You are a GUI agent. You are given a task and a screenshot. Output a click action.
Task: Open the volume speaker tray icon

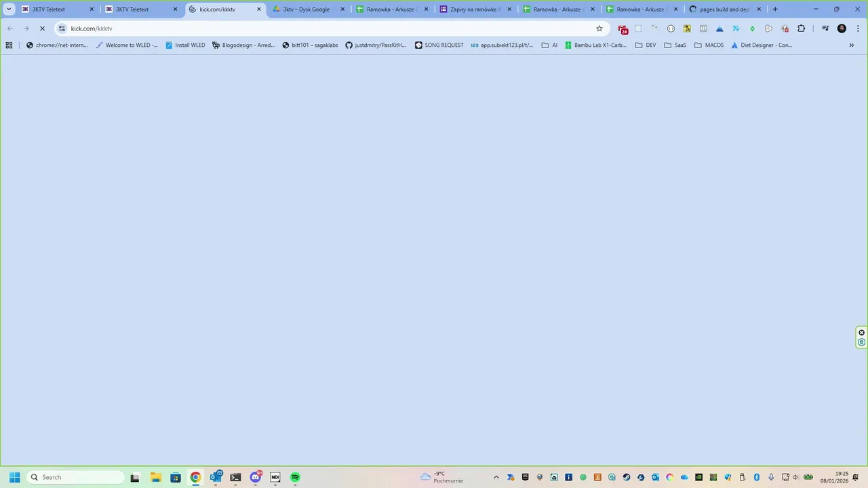click(795, 477)
